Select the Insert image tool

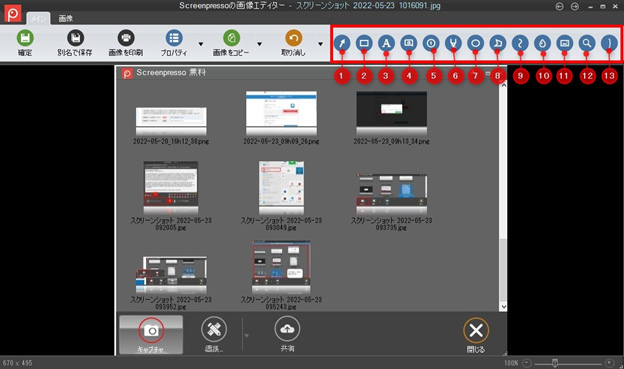coord(564,43)
